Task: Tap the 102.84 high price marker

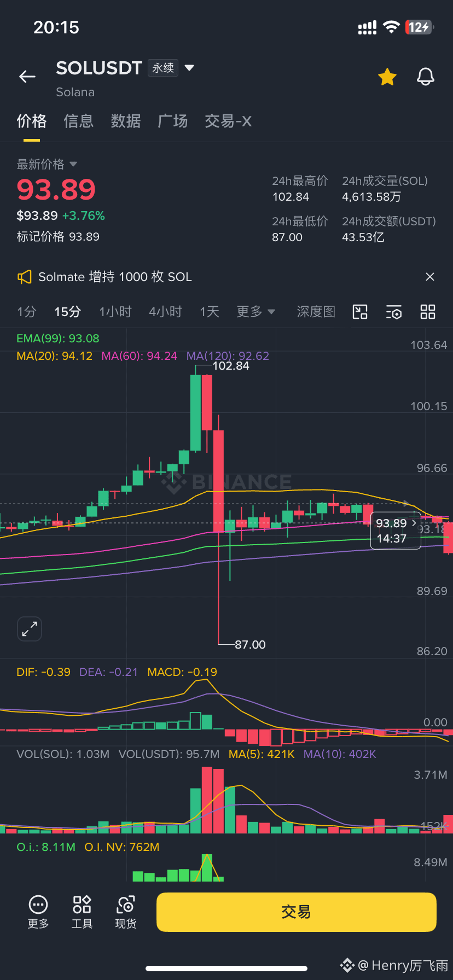Action: tap(231, 366)
